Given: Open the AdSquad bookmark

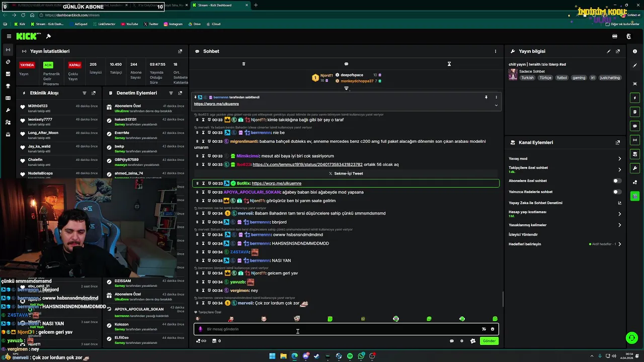Looking at the screenshot, I should click(x=77, y=24).
